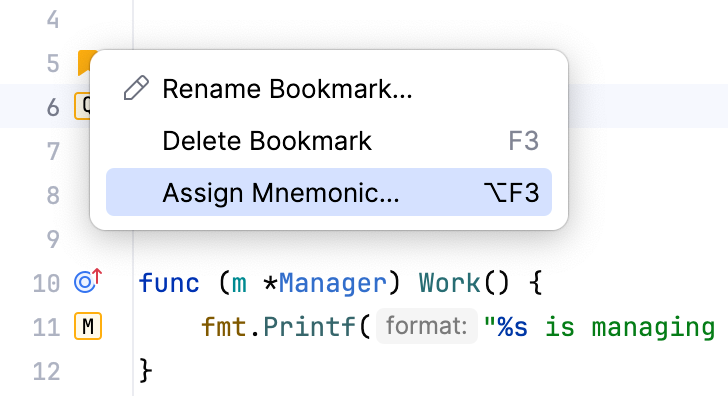The image size is (728, 396).
Task: Click the Work method name
Action: 449,283
